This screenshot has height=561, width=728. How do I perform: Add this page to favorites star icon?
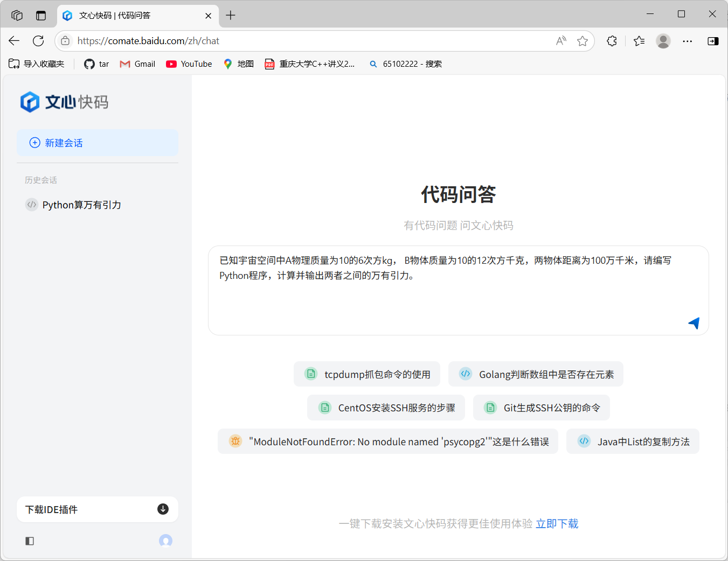pos(583,41)
